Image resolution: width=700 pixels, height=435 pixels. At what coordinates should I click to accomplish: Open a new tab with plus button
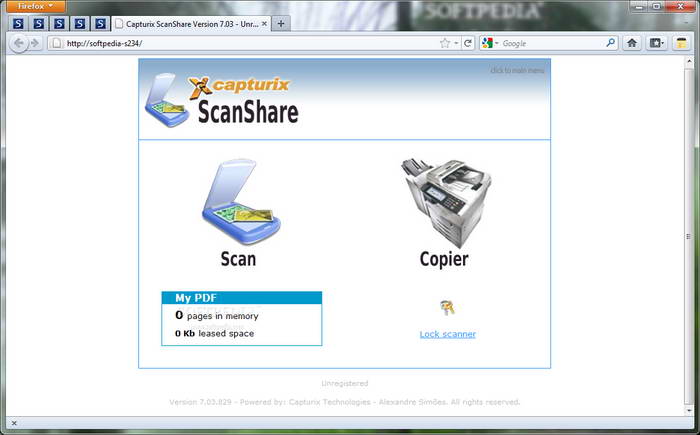(281, 24)
